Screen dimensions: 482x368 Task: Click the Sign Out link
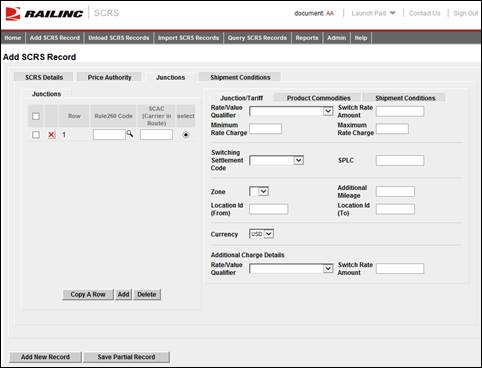[x=466, y=13]
